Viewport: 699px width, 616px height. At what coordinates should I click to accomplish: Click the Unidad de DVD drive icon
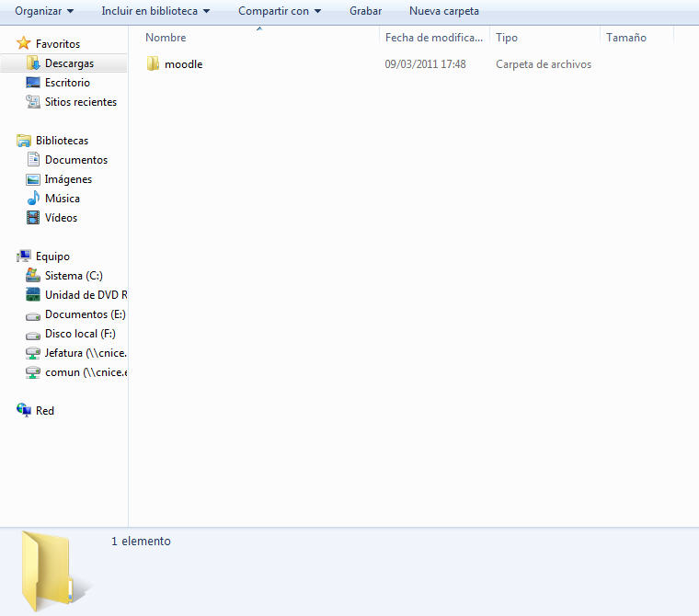pos(33,295)
